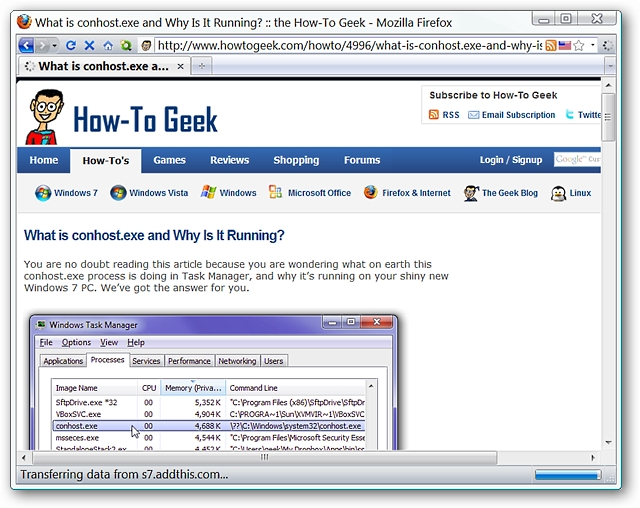Go to the home page icon
640x508 pixels.
(108, 45)
